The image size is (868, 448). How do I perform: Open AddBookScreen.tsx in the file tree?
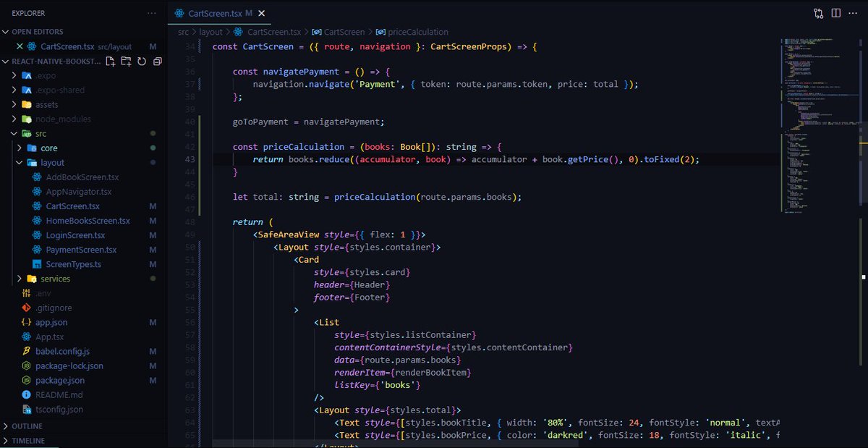pos(83,177)
